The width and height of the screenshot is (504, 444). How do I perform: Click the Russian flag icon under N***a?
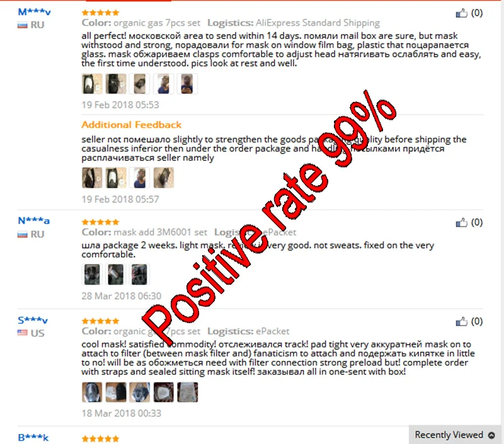click(x=23, y=234)
